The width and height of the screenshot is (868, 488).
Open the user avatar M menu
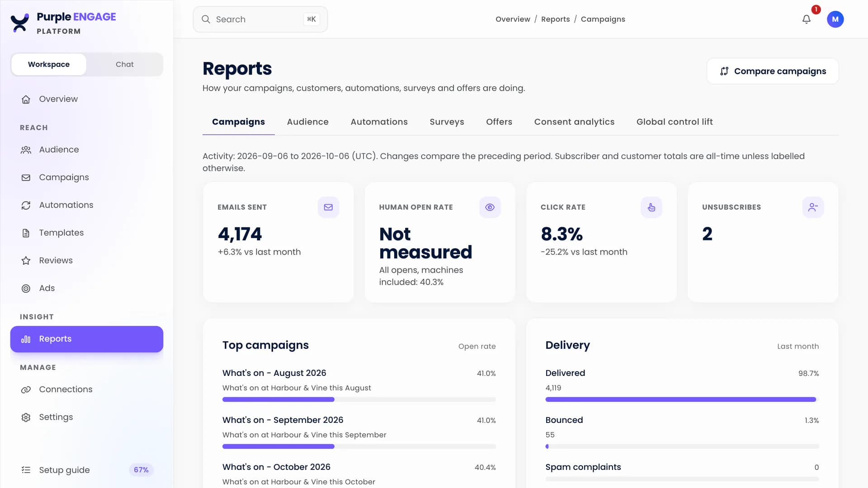pos(835,19)
